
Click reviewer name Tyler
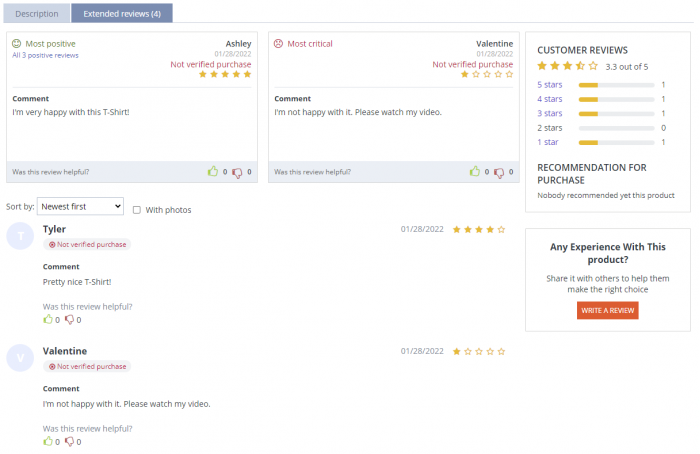[54, 229]
